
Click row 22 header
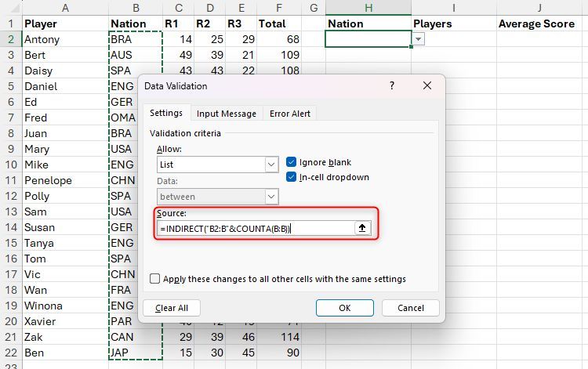point(10,353)
